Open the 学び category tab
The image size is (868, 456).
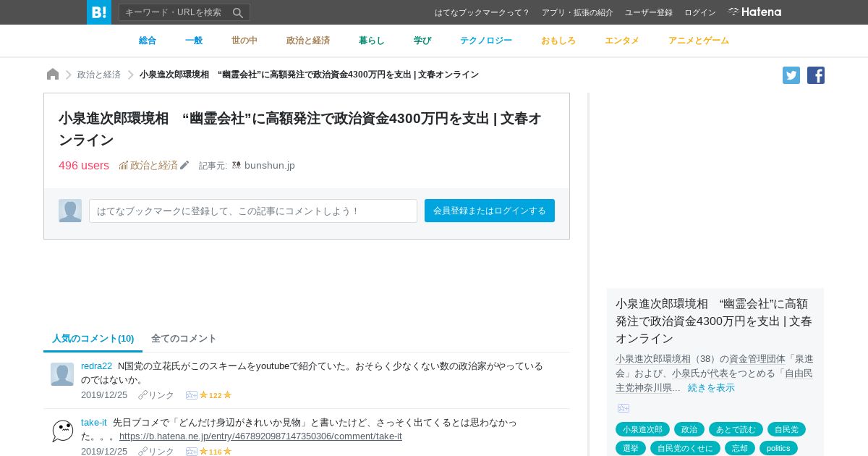click(422, 41)
